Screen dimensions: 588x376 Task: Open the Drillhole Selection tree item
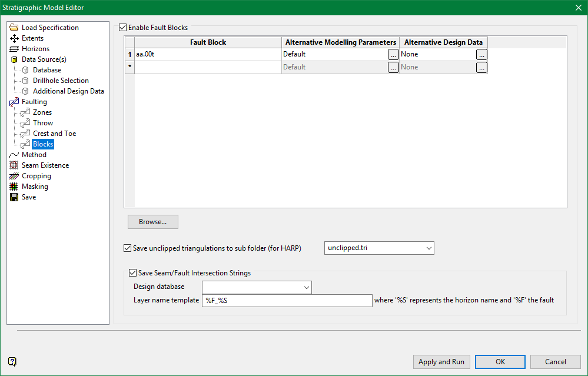(61, 81)
